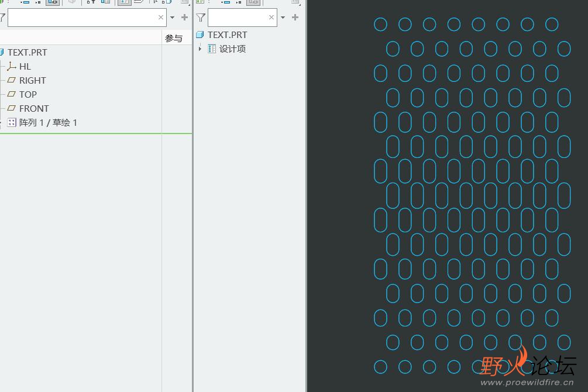
Task: Select the TOP datum plane
Action: 28,95
